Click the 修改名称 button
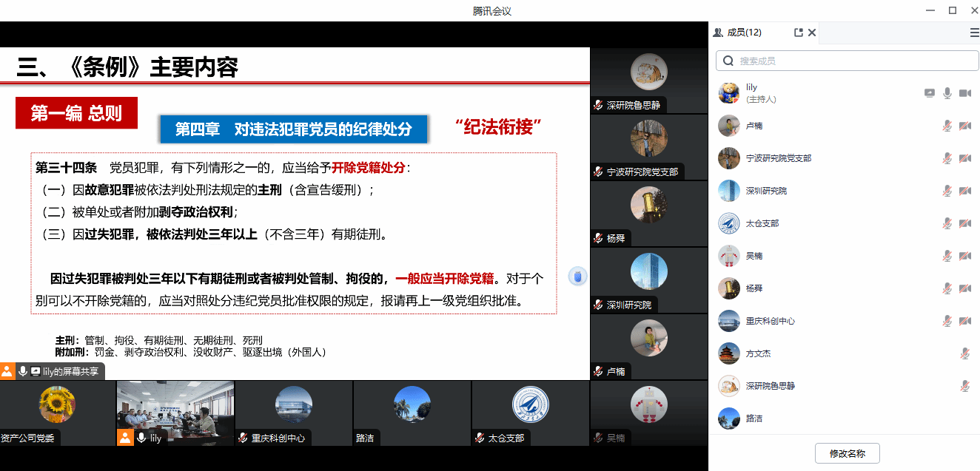 click(x=848, y=453)
